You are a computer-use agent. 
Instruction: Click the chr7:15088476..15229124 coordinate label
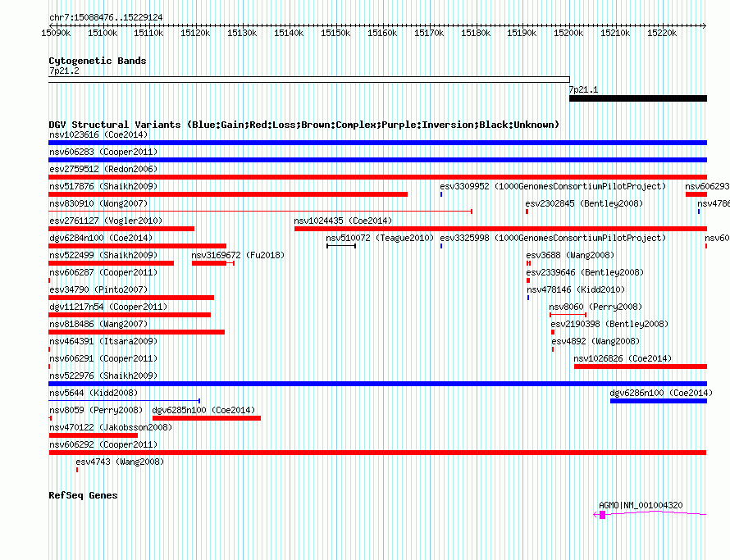pyautogui.click(x=106, y=17)
